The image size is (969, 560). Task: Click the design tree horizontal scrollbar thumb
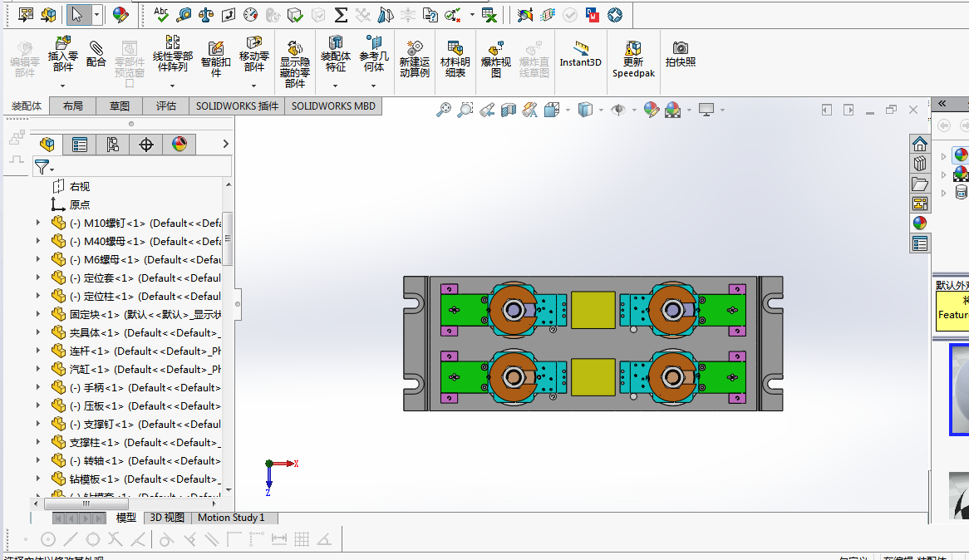coord(86,504)
